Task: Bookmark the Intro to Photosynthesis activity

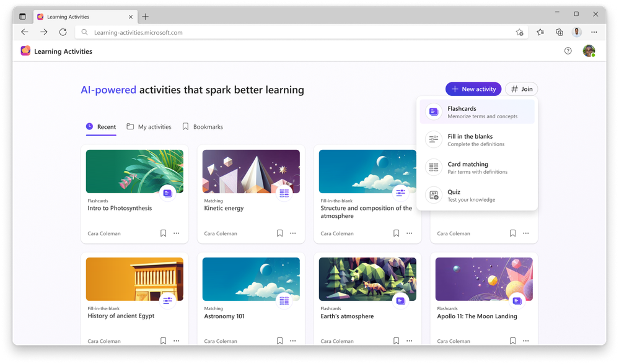Action: tap(163, 233)
